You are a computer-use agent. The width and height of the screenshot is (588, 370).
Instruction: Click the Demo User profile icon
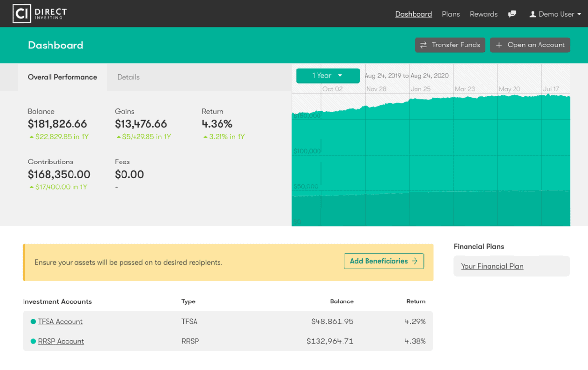(533, 14)
